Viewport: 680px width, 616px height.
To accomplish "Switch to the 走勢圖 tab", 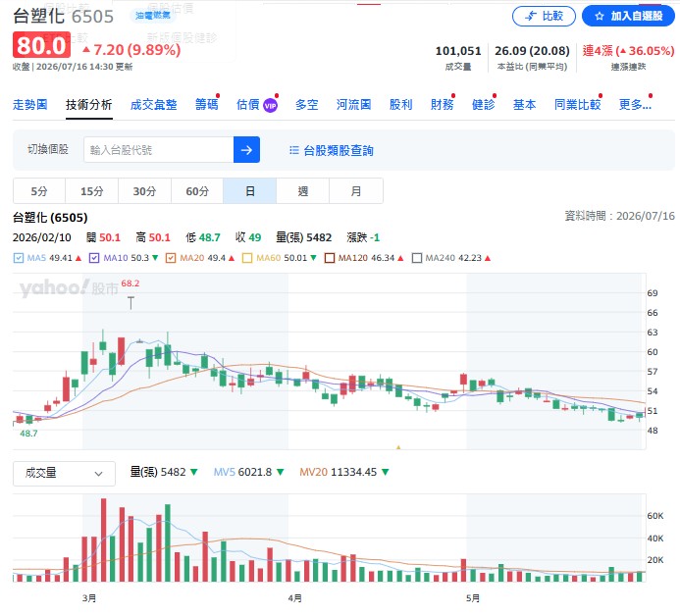I will click(29, 105).
